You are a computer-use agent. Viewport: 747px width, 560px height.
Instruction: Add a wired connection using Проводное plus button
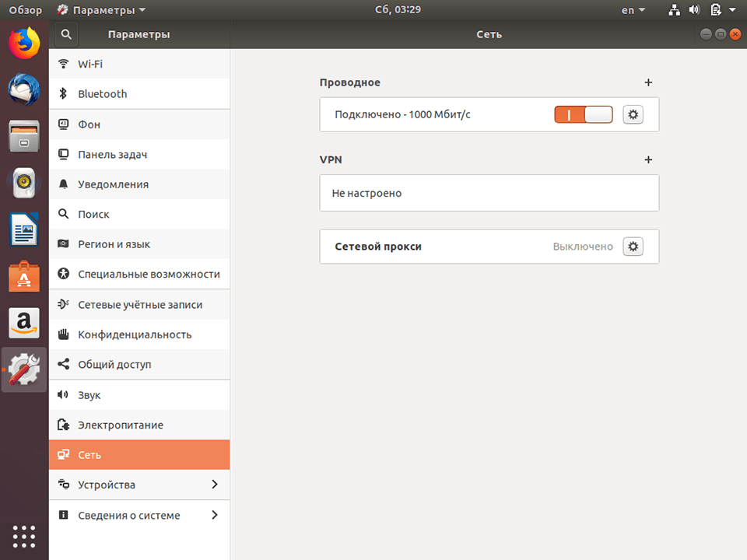648,82
